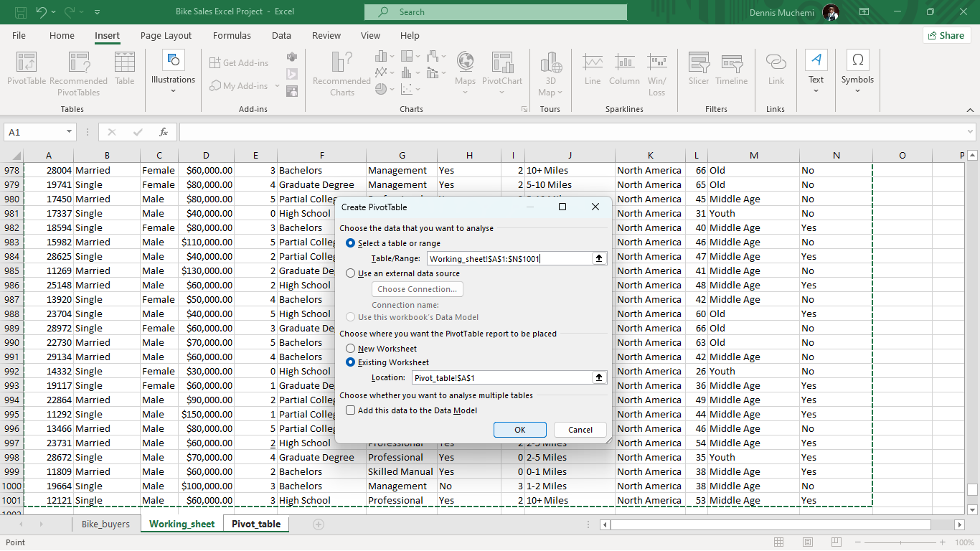Click the Timeline filter icon
980x551 pixels.
point(732,62)
